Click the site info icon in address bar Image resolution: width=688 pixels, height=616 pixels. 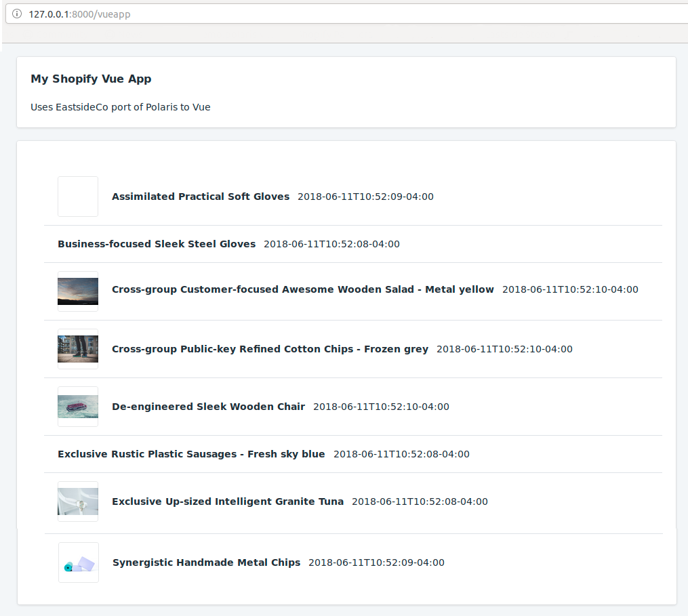pyautogui.click(x=17, y=14)
